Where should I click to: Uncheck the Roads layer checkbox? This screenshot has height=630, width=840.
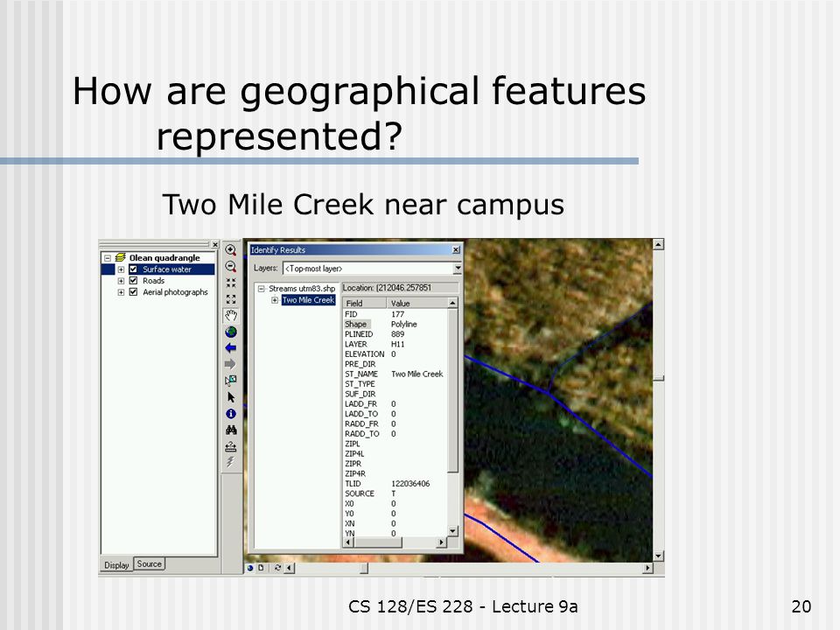pos(133,281)
